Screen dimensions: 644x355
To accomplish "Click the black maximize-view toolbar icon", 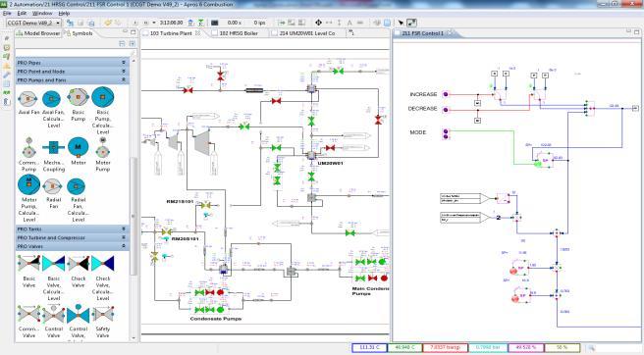I will [x=411, y=23].
